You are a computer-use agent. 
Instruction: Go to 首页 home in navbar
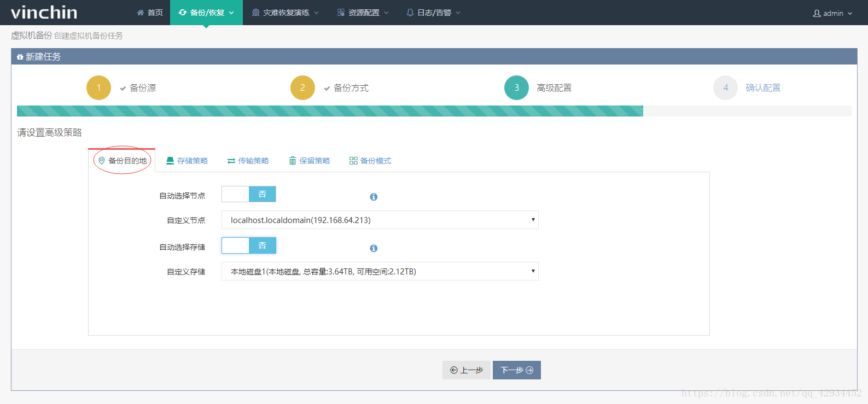(x=150, y=13)
